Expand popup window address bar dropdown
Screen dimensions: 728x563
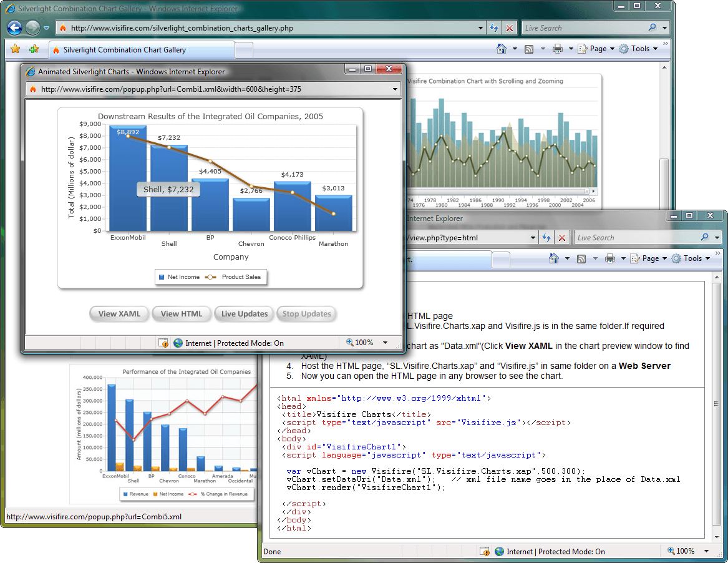tap(395, 89)
